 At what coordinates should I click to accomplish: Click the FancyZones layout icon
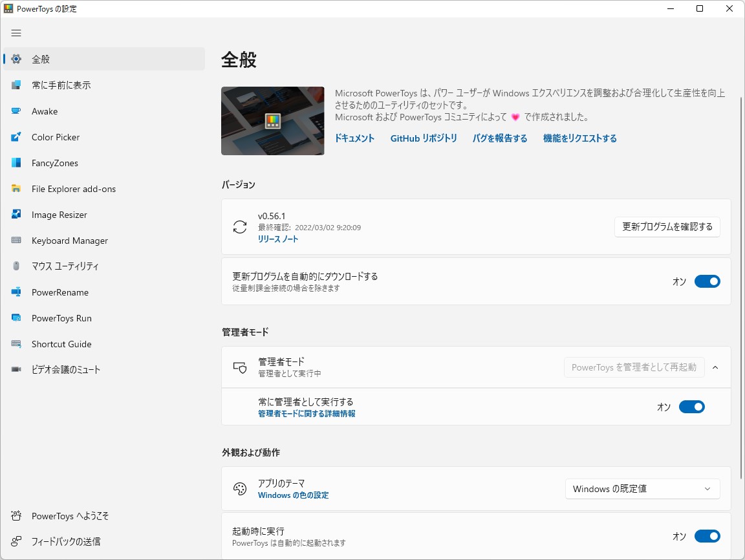[16, 163]
